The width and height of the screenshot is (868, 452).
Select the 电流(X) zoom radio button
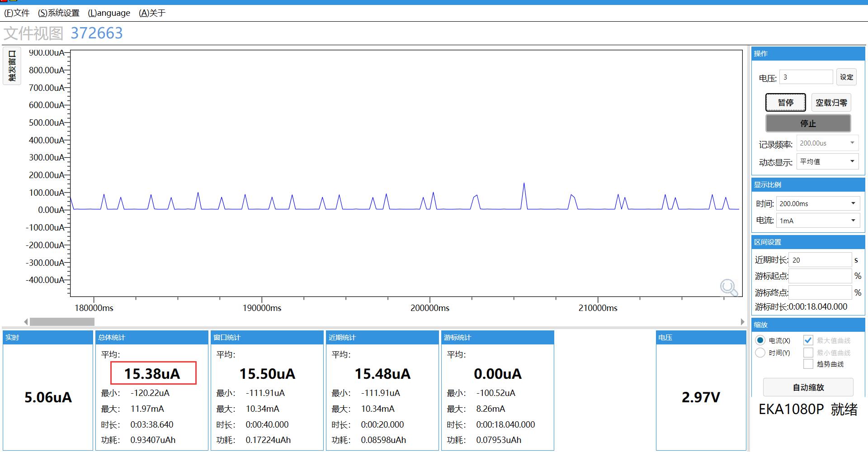tap(760, 340)
